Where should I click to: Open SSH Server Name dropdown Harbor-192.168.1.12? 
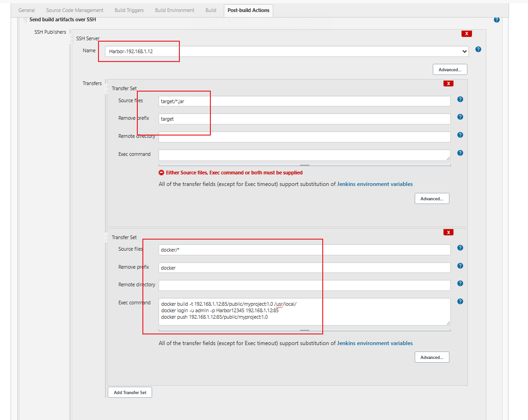click(287, 51)
